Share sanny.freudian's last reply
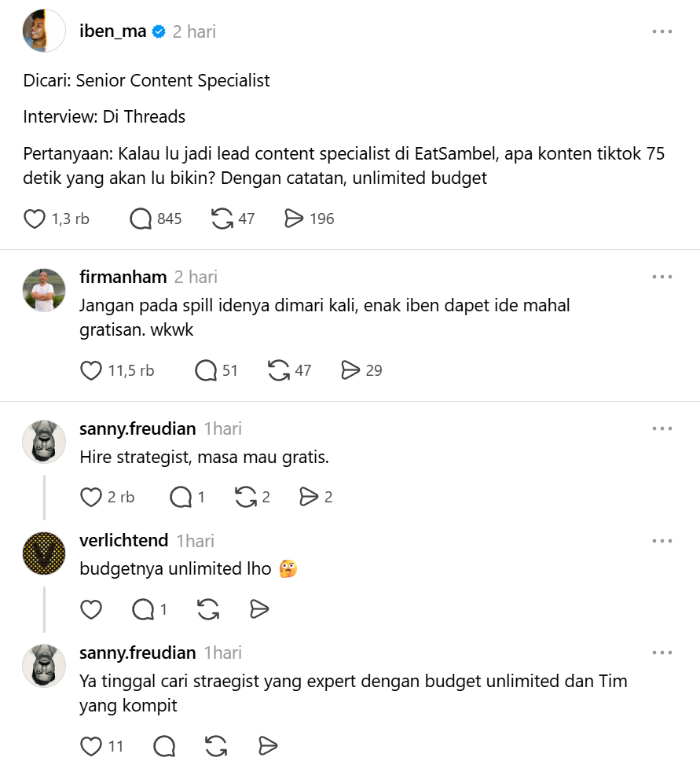This screenshot has height=772, width=700. (x=269, y=746)
